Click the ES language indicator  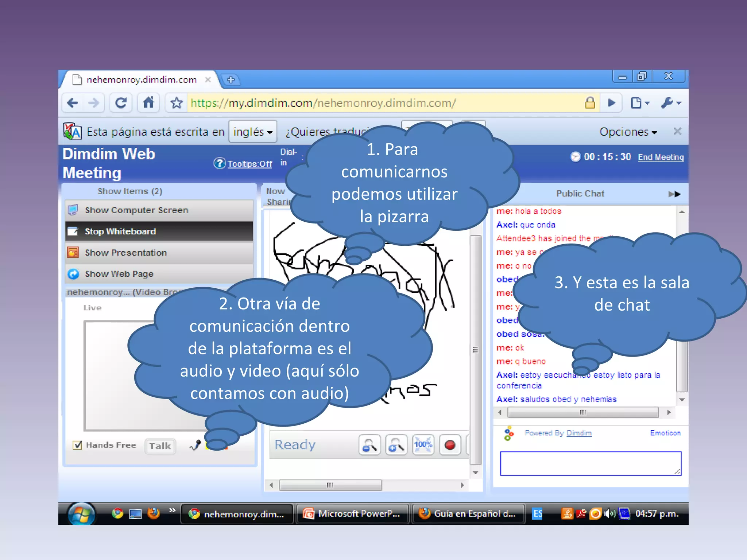(537, 514)
